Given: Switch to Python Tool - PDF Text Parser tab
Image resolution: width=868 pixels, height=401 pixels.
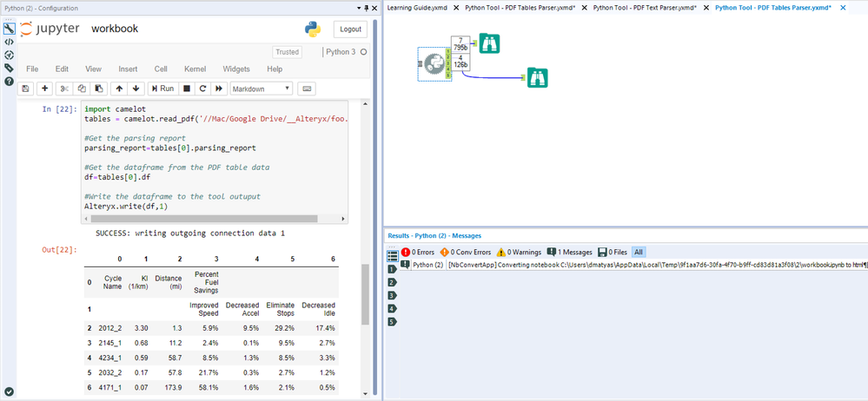Looking at the screenshot, I should click(x=645, y=8).
